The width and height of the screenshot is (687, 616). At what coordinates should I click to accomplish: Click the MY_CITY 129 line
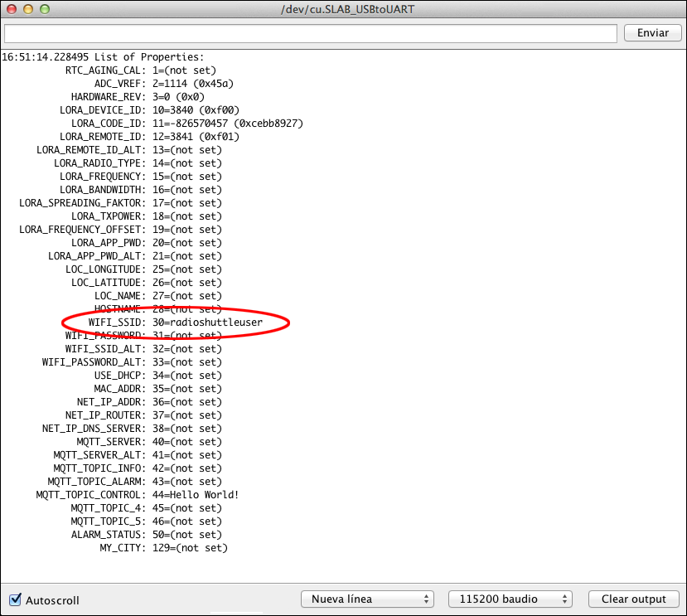(164, 548)
